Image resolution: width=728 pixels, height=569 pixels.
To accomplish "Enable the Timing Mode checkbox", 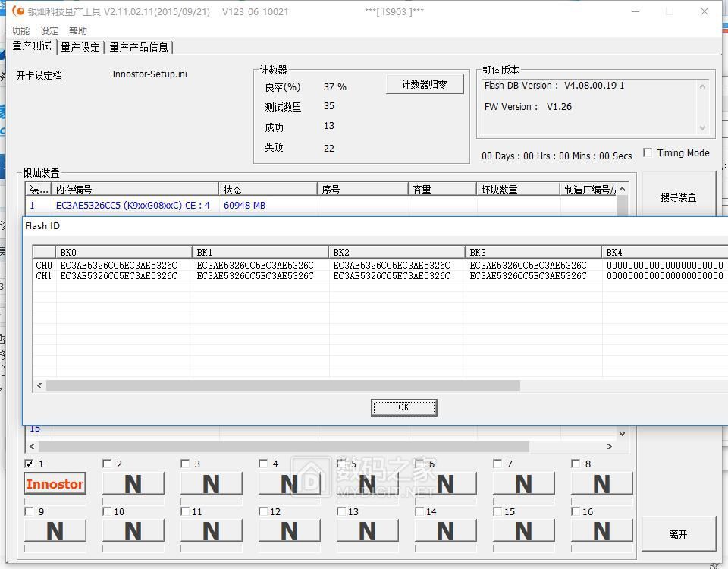I will pos(648,152).
